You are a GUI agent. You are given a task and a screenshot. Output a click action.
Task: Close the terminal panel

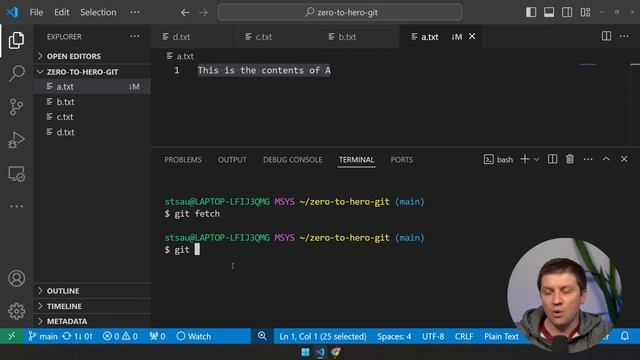(624, 159)
